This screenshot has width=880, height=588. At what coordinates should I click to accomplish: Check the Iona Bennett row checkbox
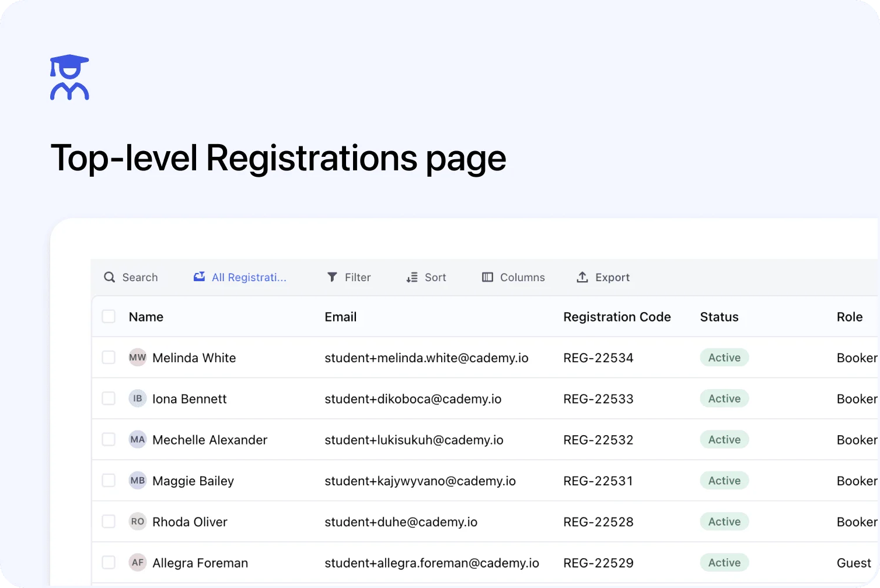[109, 398]
